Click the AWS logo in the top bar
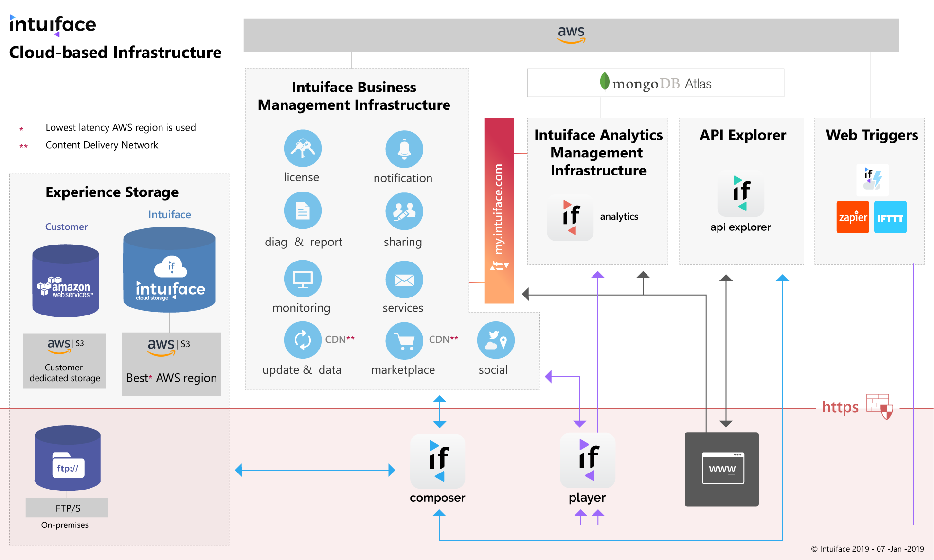This screenshot has width=934, height=560. [x=571, y=35]
